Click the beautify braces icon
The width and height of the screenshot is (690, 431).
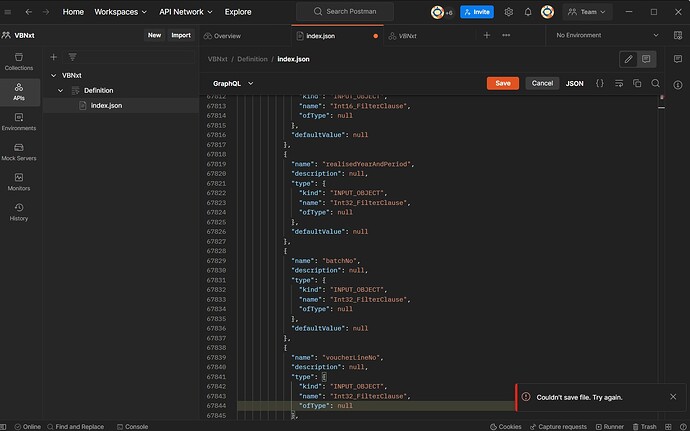pos(600,83)
